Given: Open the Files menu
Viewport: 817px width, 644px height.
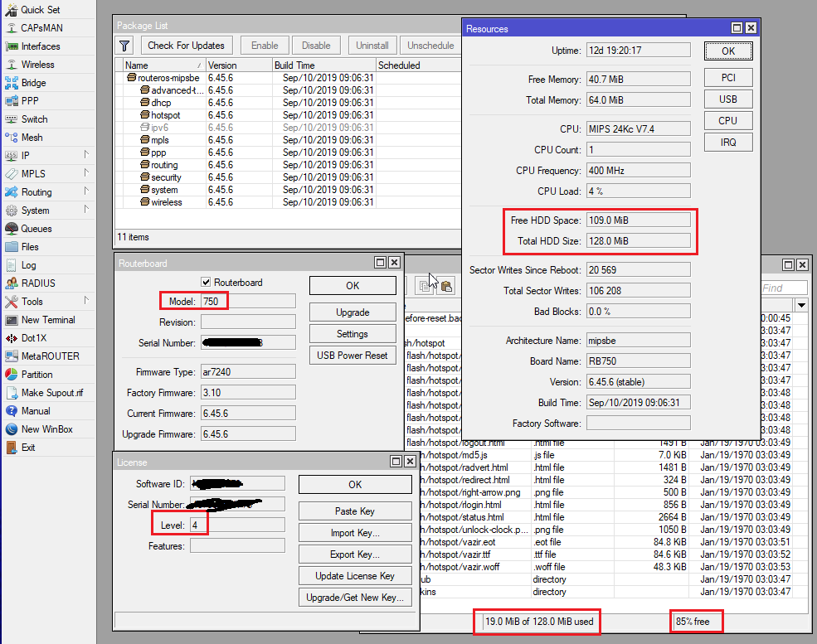Looking at the screenshot, I should 30,247.
